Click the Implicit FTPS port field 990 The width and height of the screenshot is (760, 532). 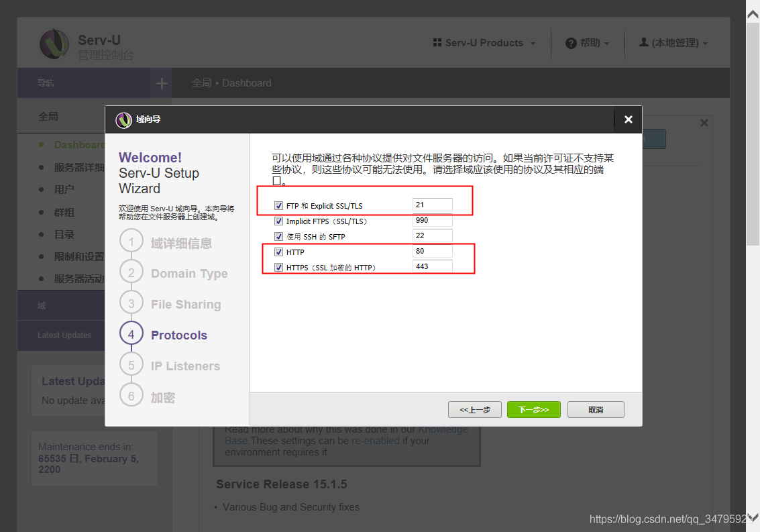click(x=433, y=221)
